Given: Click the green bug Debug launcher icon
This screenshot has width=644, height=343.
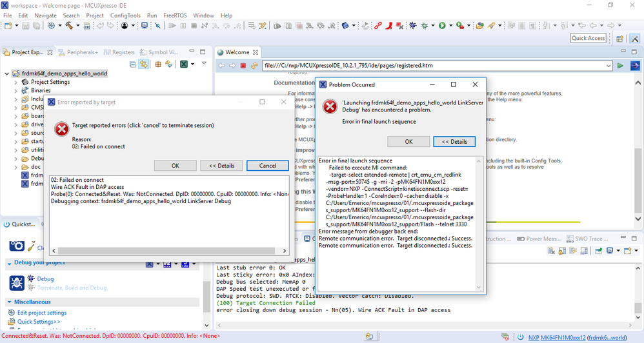Looking at the screenshot, I should [x=424, y=25].
